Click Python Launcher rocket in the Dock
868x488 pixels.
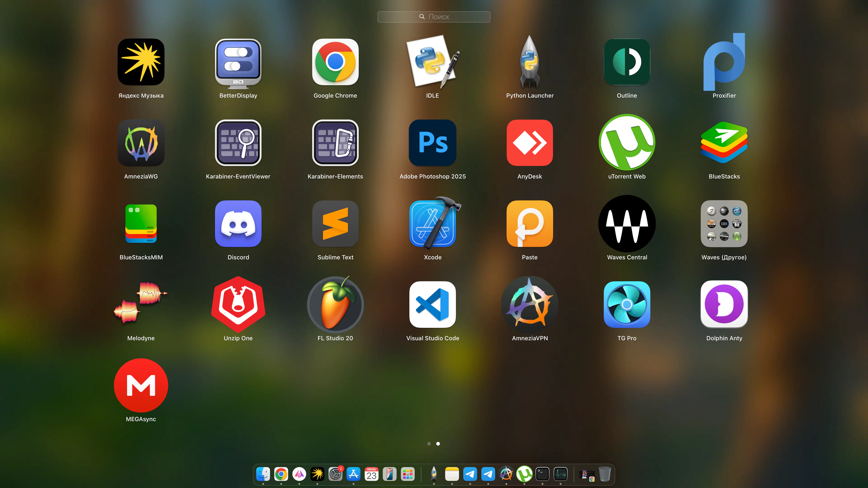click(x=434, y=474)
